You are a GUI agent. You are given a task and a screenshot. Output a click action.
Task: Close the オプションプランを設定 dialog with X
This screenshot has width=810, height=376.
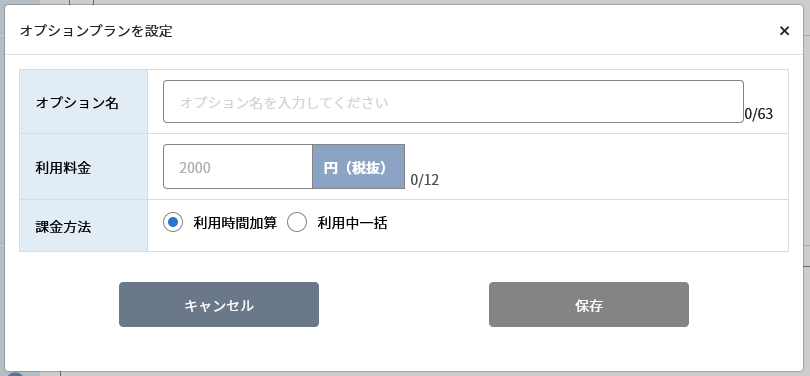point(784,31)
